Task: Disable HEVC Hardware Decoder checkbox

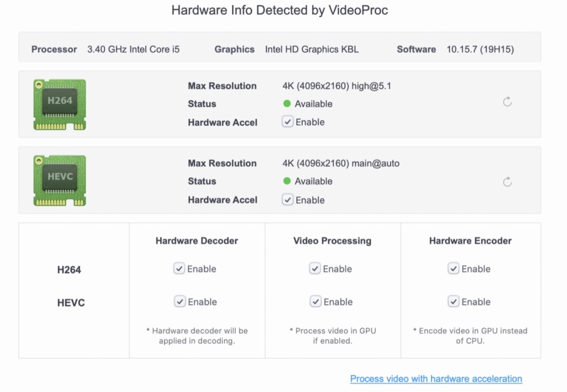Action: point(180,302)
